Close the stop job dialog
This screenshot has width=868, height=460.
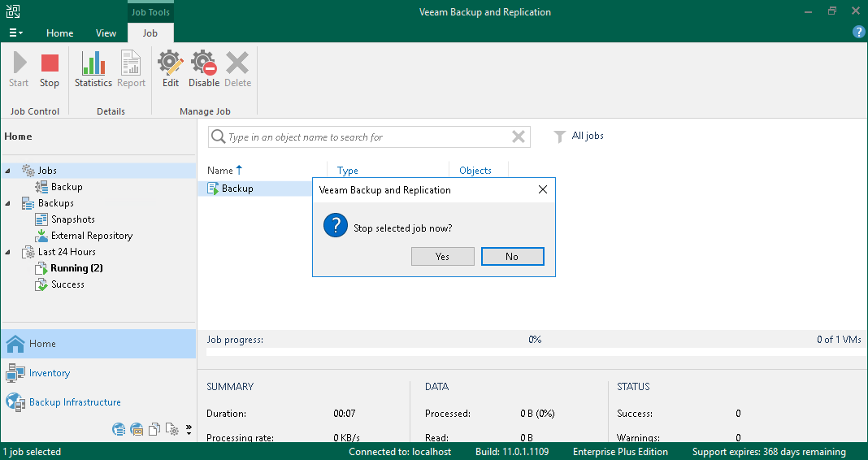(x=543, y=190)
